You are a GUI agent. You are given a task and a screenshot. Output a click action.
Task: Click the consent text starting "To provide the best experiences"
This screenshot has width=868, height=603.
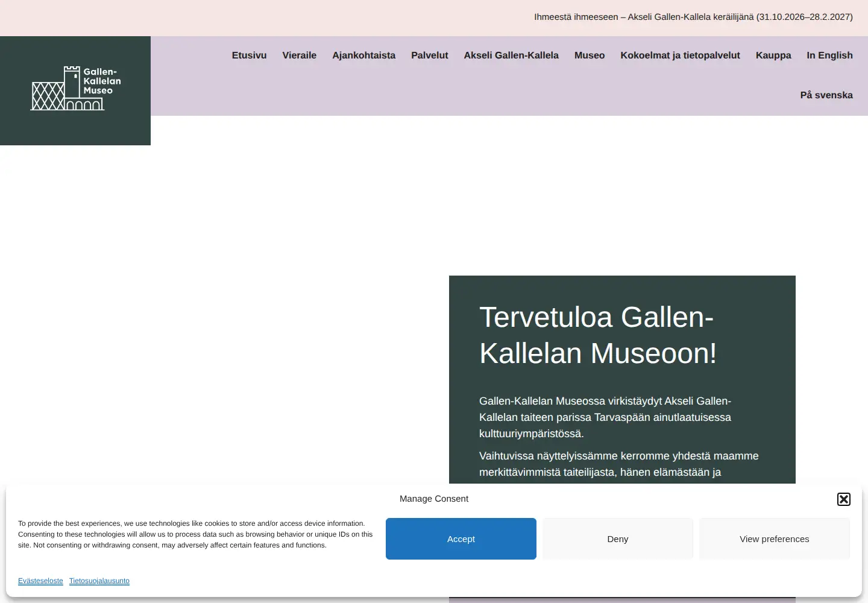[195, 534]
